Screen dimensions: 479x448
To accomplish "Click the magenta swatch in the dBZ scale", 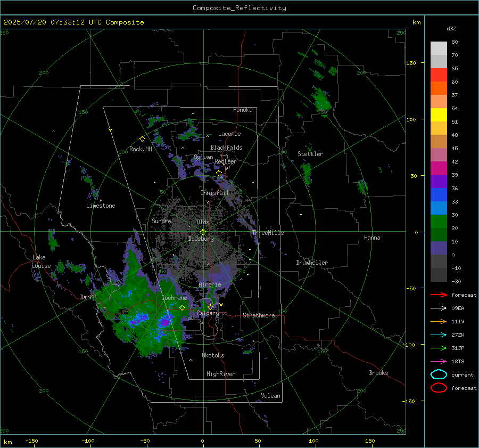I will (439, 168).
